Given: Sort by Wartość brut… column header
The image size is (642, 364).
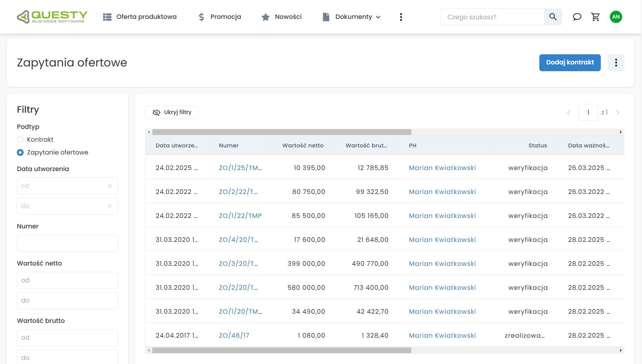Looking at the screenshot, I should [x=366, y=145].
